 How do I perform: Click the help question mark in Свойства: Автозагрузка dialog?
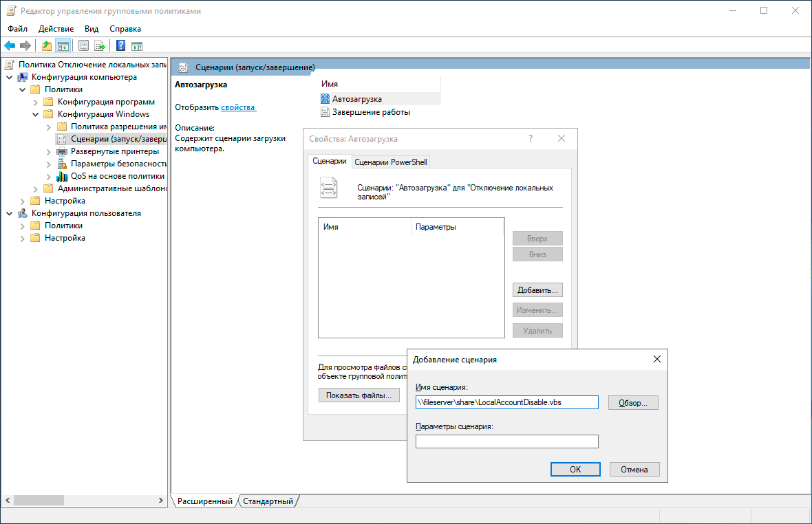tap(531, 139)
